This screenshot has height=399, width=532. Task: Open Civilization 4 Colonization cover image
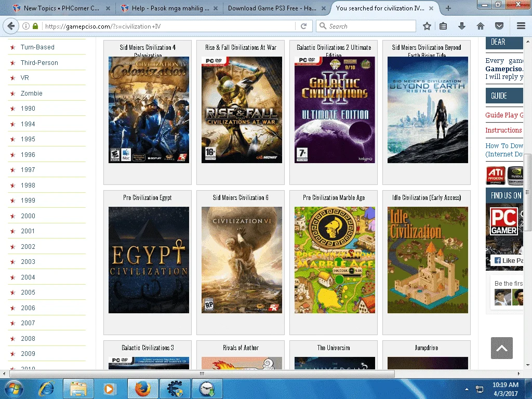click(x=149, y=110)
